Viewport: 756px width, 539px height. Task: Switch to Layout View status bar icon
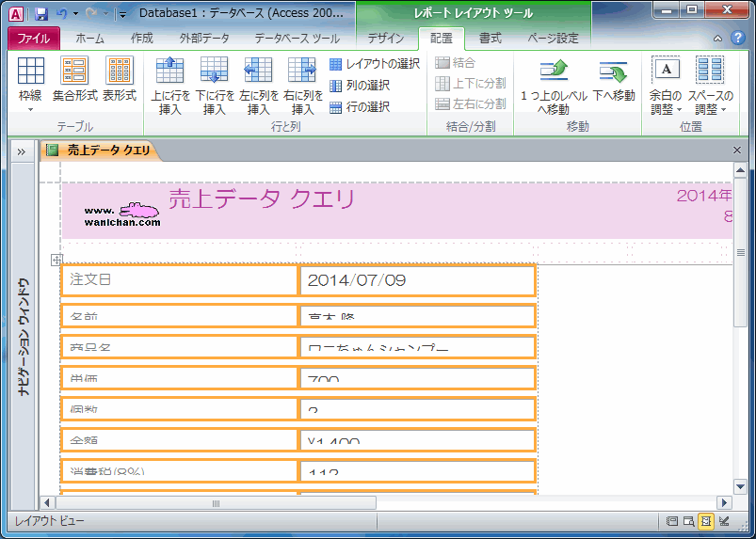[706, 521]
